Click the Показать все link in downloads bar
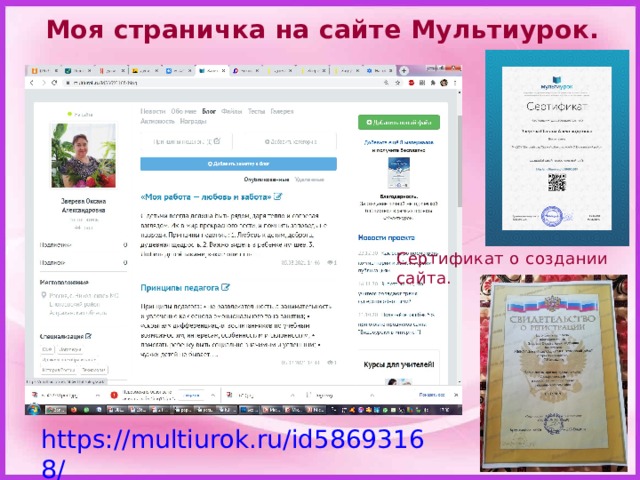The height and width of the screenshot is (480, 640). (431, 395)
